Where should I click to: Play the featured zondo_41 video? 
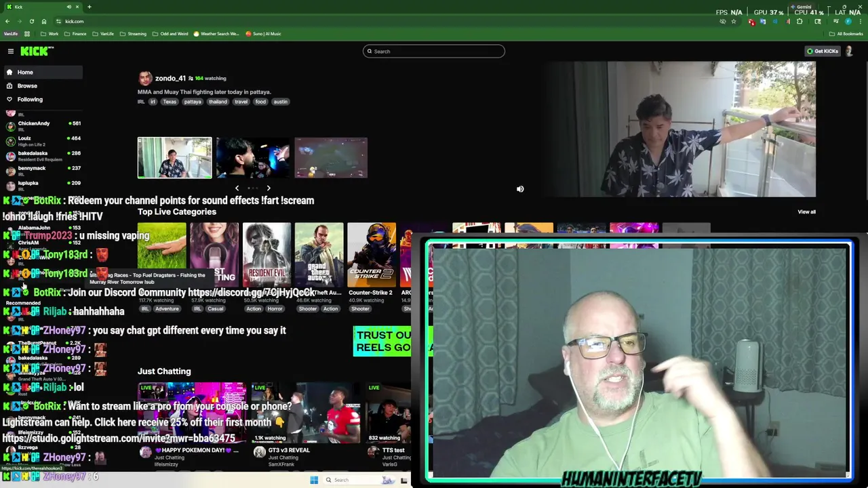point(680,129)
